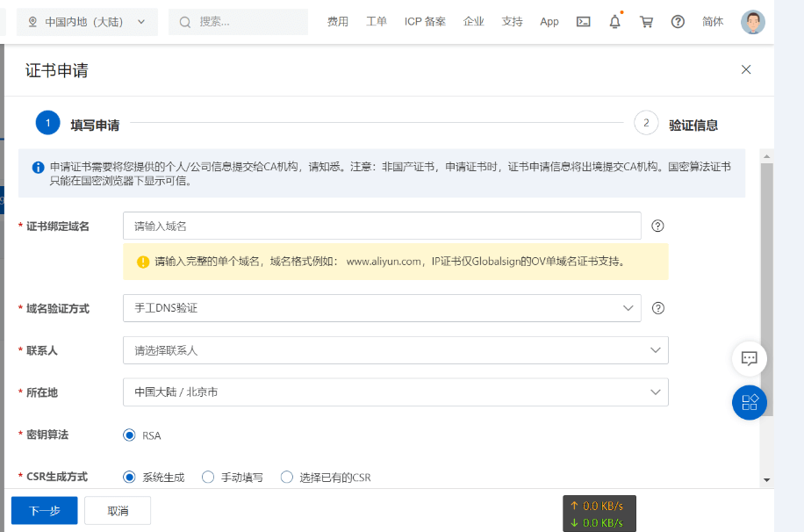Select the RSA key algorithm radio button
This screenshot has width=804, height=532.
pos(130,435)
